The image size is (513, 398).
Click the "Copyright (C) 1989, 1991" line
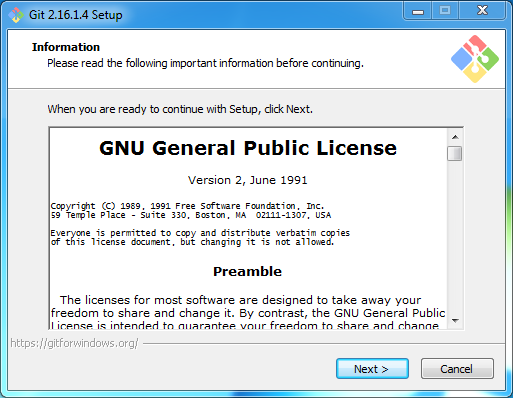pos(187,206)
